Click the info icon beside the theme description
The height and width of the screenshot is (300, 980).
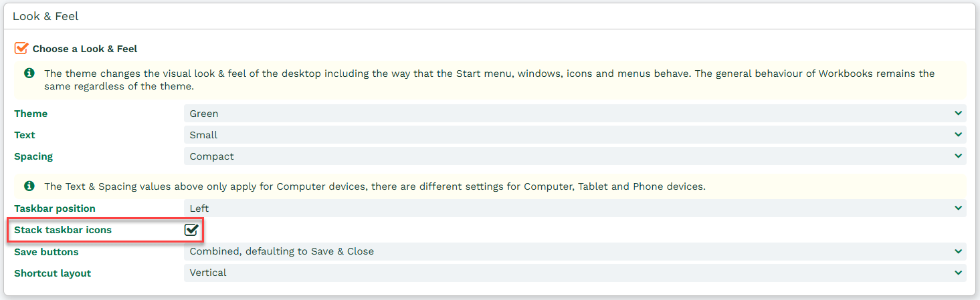(29, 73)
